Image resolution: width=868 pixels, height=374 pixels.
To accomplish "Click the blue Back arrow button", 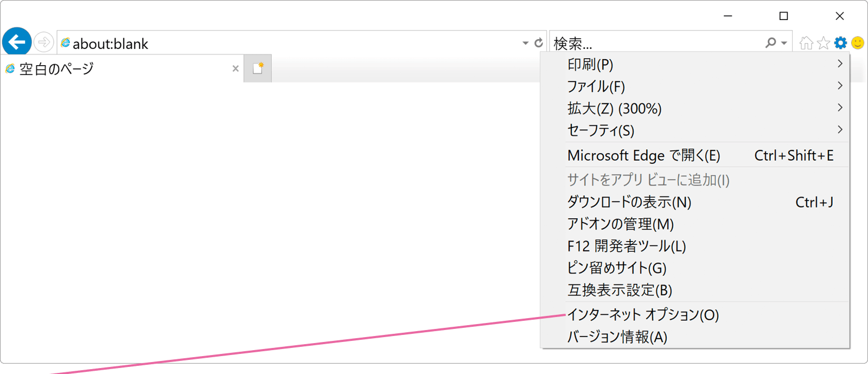I will point(17,42).
